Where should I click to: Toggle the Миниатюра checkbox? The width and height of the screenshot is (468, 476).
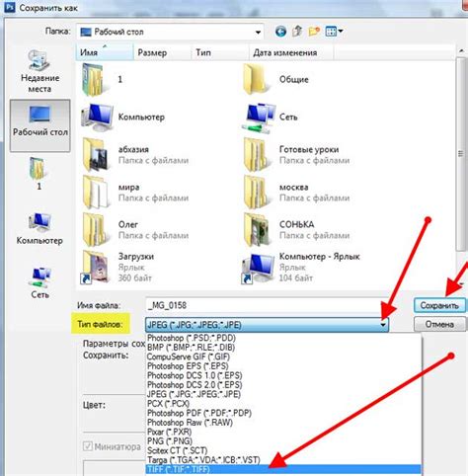tap(88, 446)
